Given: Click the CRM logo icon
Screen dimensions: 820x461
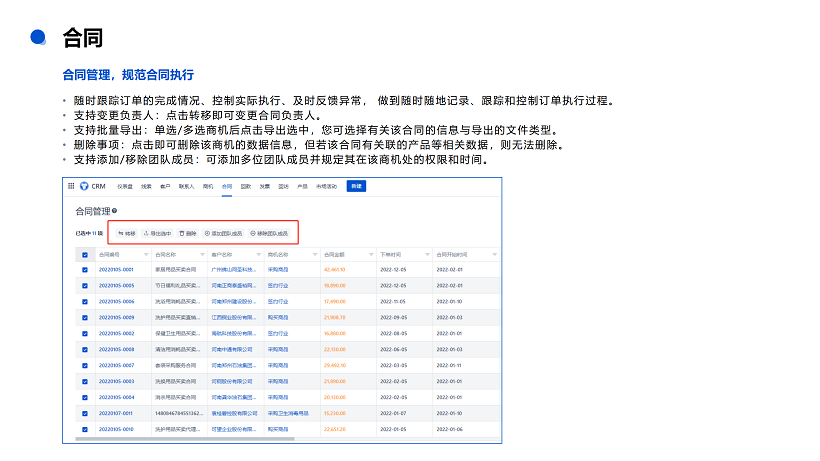Looking at the screenshot, I should coord(84,186).
